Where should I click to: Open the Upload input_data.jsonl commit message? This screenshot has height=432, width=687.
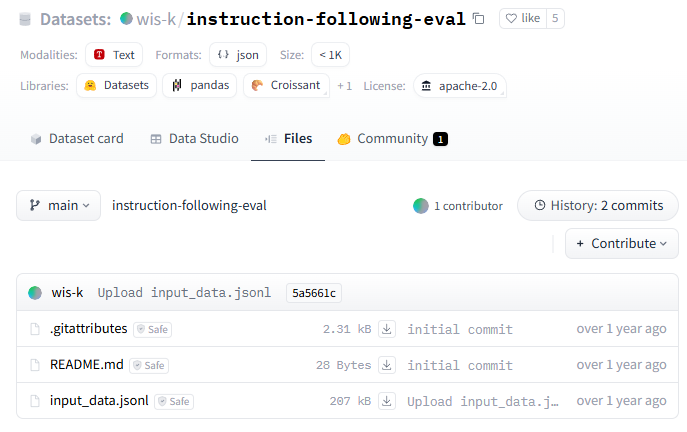click(184, 293)
